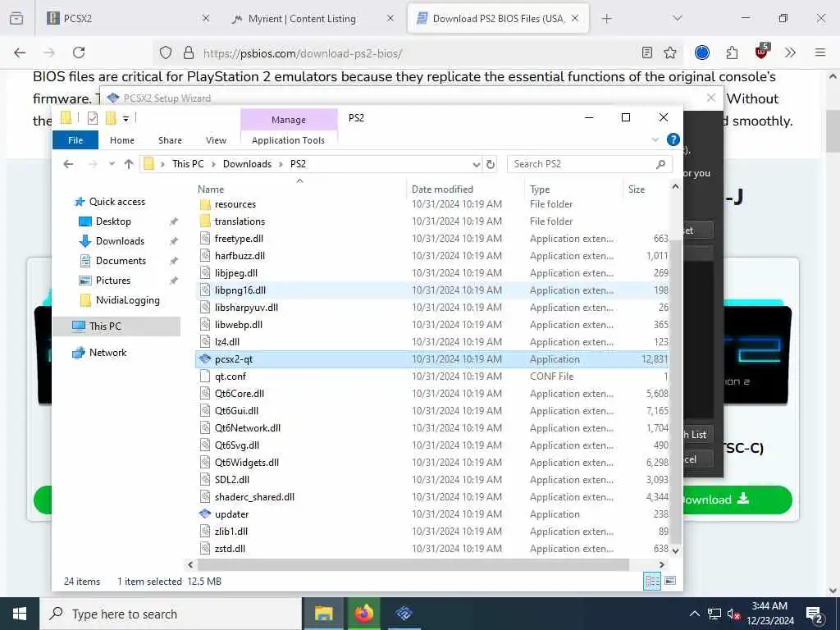Open the File ribbon menu
Viewport: 840px width, 630px height.
75,139
